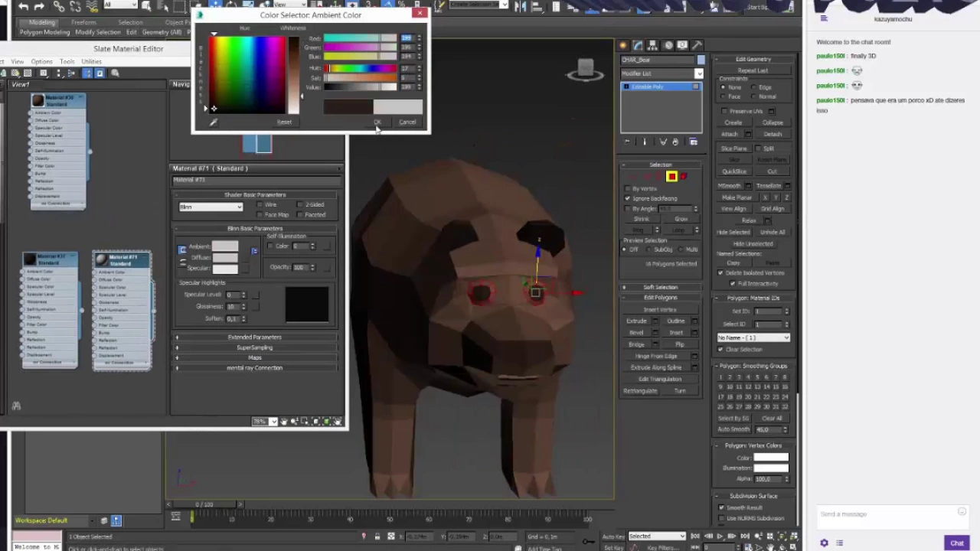Select Polygon sub-object level in Selection rollout
Image resolution: width=980 pixels, height=551 pixels.
point(671,177)
